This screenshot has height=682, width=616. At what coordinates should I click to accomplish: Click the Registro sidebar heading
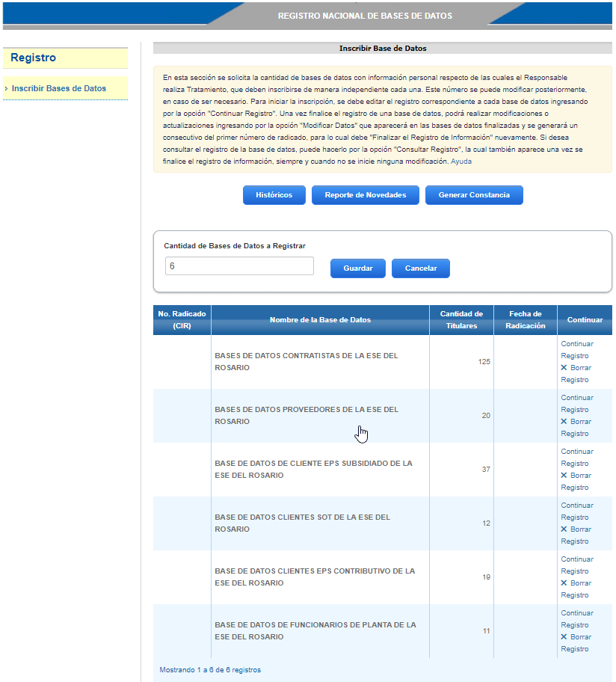(34, 58)
